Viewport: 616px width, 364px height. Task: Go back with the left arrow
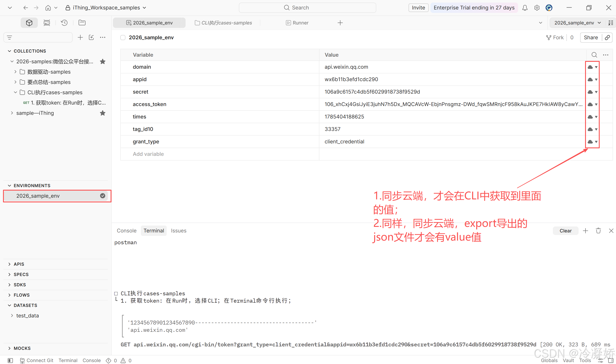(26, 8)
